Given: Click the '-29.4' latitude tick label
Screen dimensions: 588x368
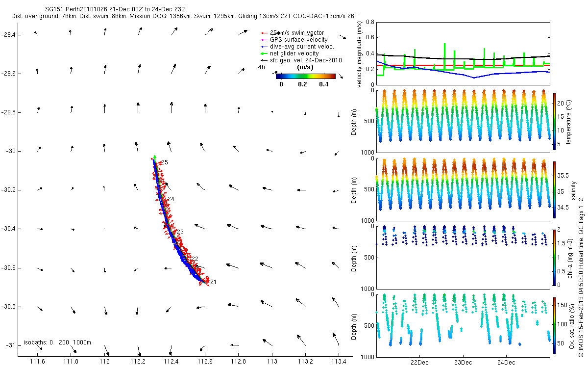Looking at the screenshot, I should pyautogui.click(x=8, y=35).
